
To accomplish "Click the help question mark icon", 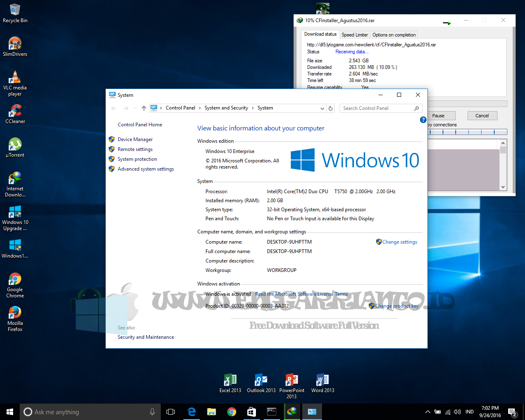I will (423, 120).
